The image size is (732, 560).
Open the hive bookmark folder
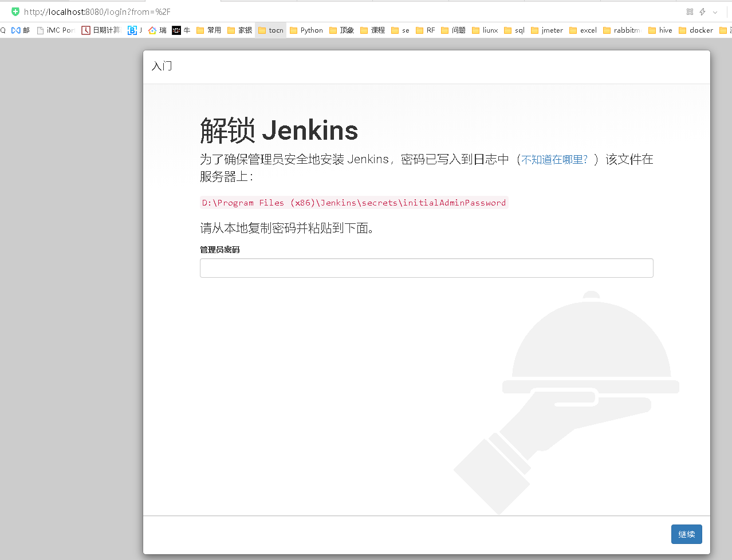pos(660,30)
